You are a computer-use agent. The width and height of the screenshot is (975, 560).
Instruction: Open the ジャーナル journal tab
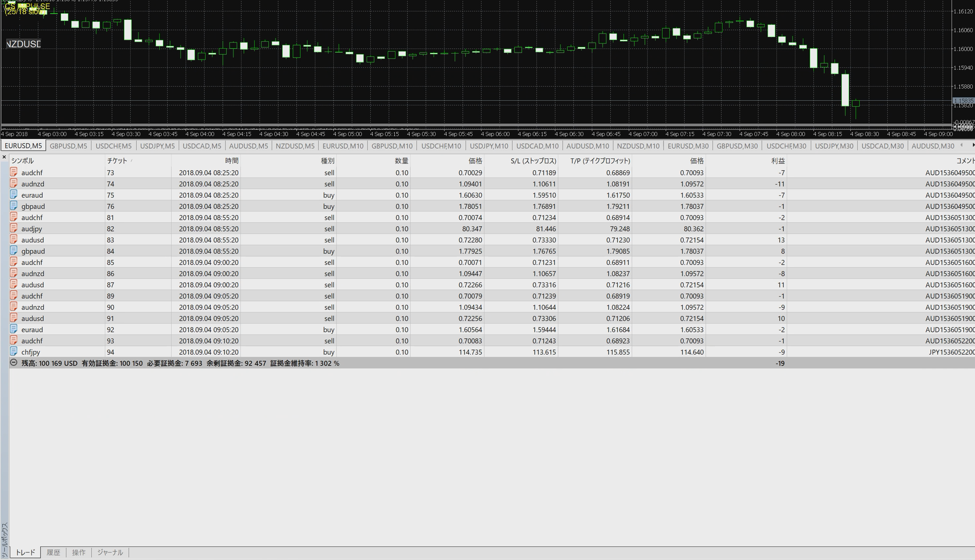point(110,552)
